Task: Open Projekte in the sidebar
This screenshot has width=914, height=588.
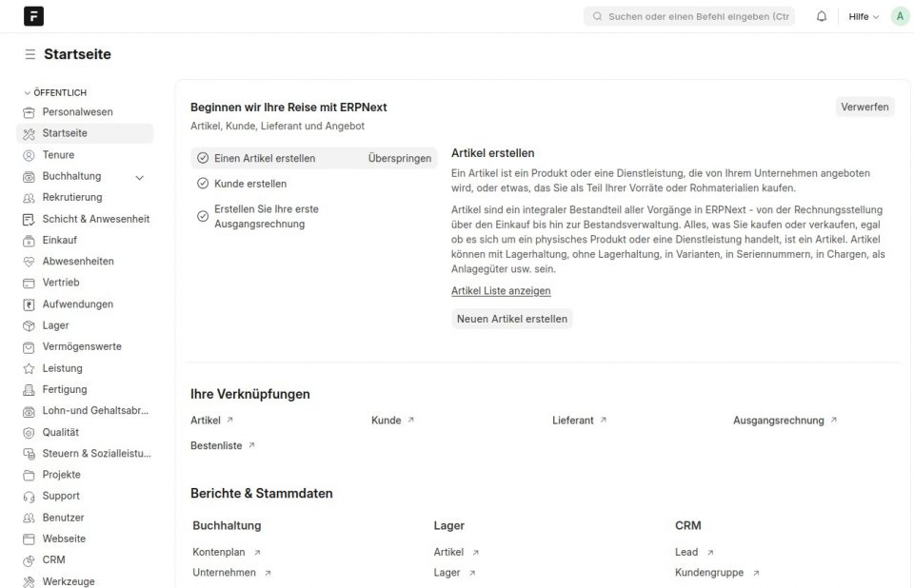Action: tap(61, 475)
